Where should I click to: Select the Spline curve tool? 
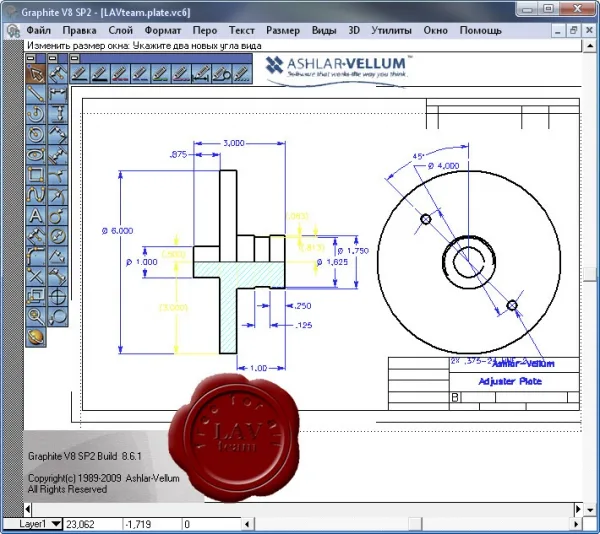point(36,195)
